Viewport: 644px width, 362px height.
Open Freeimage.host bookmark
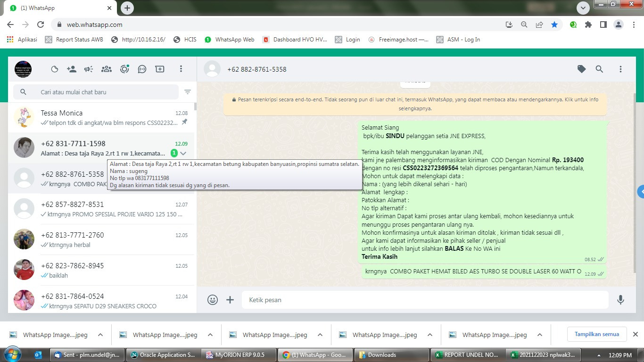click(398, 40)
